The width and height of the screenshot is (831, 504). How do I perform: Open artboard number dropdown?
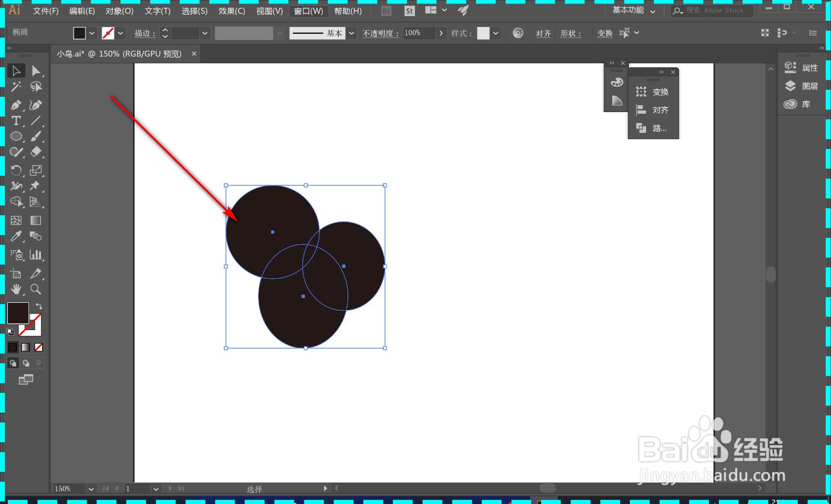coord(155,489)
